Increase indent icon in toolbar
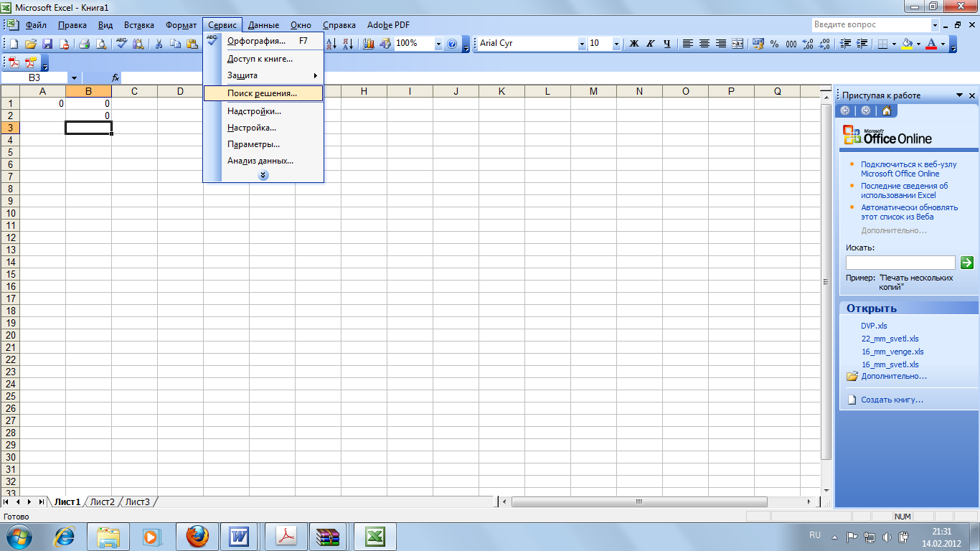Screen dimensions: 980x551 point(862,44)
